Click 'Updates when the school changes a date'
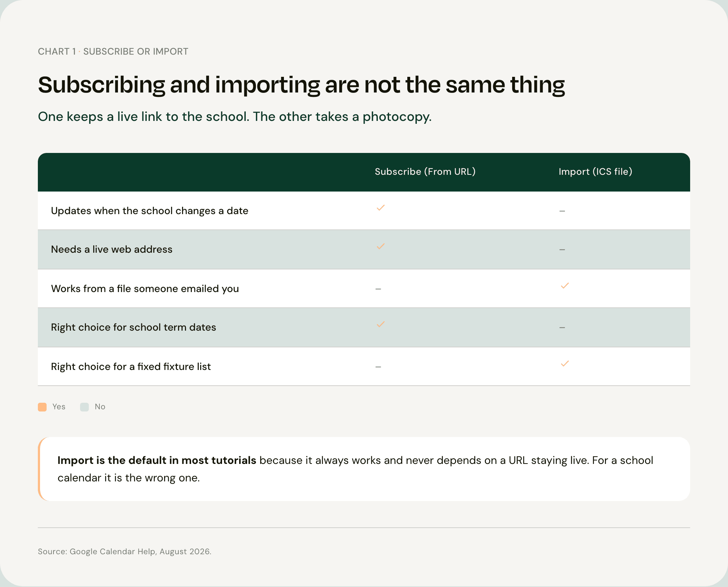 (150, 211)
